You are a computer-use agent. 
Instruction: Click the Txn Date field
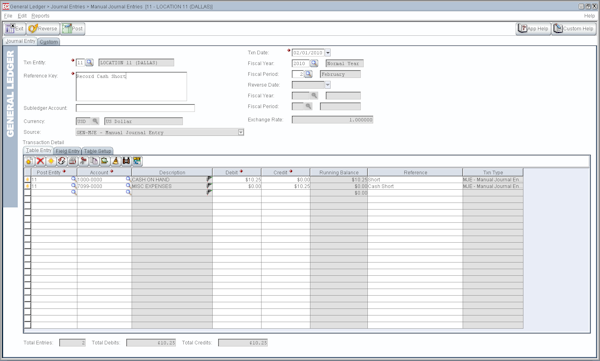click(308, 52)
